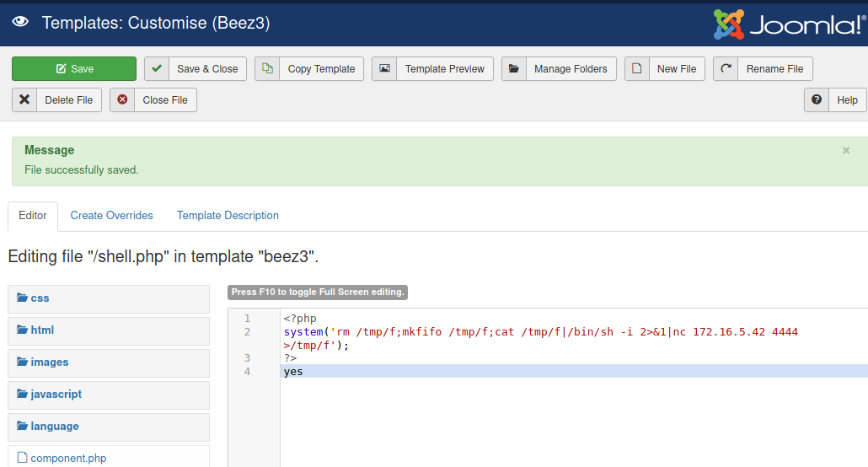Click the javascript folder icon
The image size is (868, 467).
pyautogui.click(x=22, y=394)
